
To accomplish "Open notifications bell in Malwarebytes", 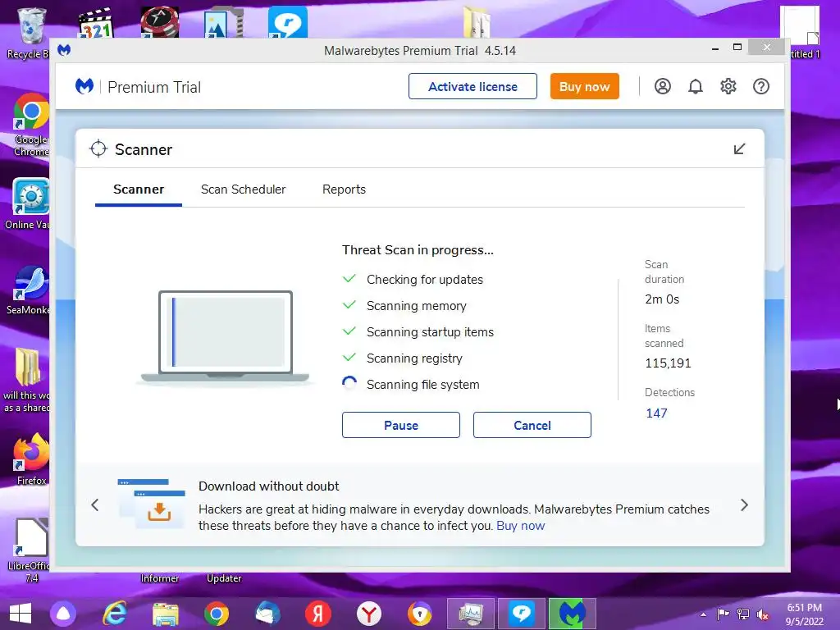I will (696, 86).
